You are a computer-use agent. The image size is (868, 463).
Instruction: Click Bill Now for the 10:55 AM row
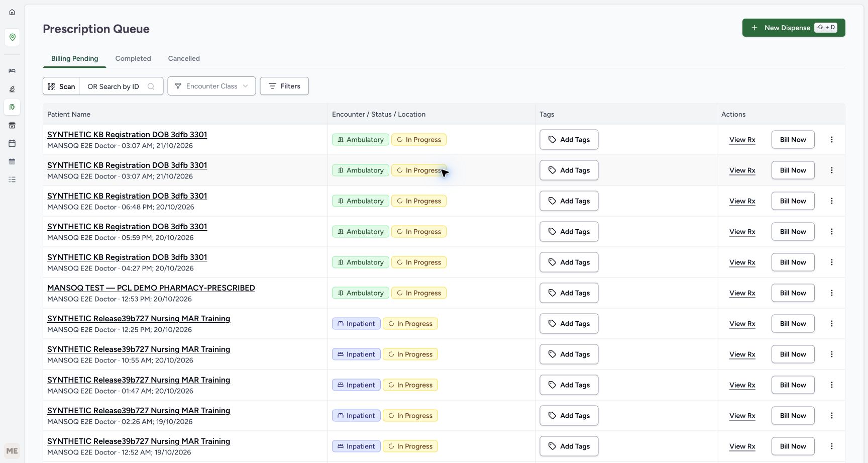(793, 354)
